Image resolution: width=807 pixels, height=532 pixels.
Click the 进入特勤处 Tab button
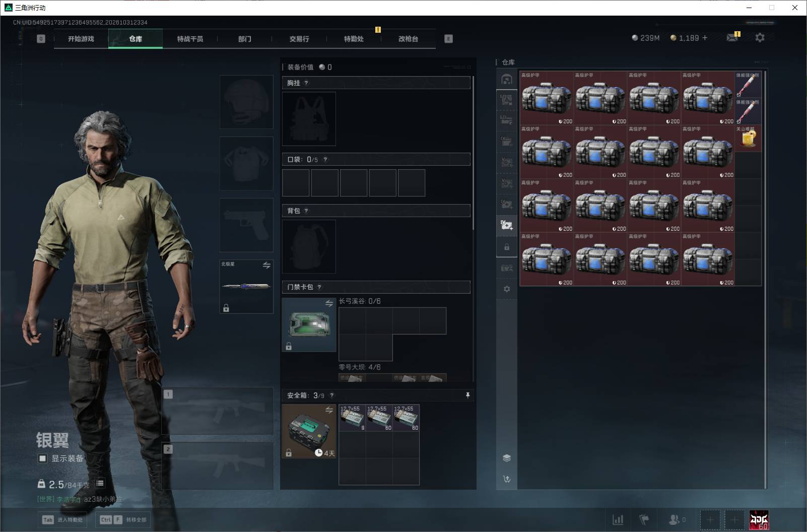pos(63,519)
